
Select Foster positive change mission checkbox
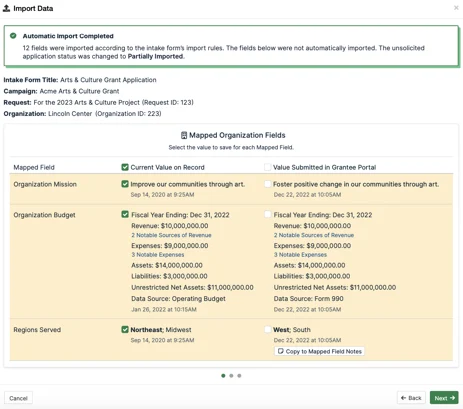click(267, 184)
